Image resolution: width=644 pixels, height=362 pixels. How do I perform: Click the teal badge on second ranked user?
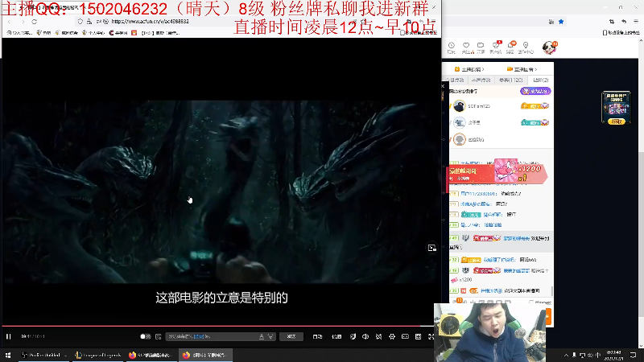(x=535, y=122)
